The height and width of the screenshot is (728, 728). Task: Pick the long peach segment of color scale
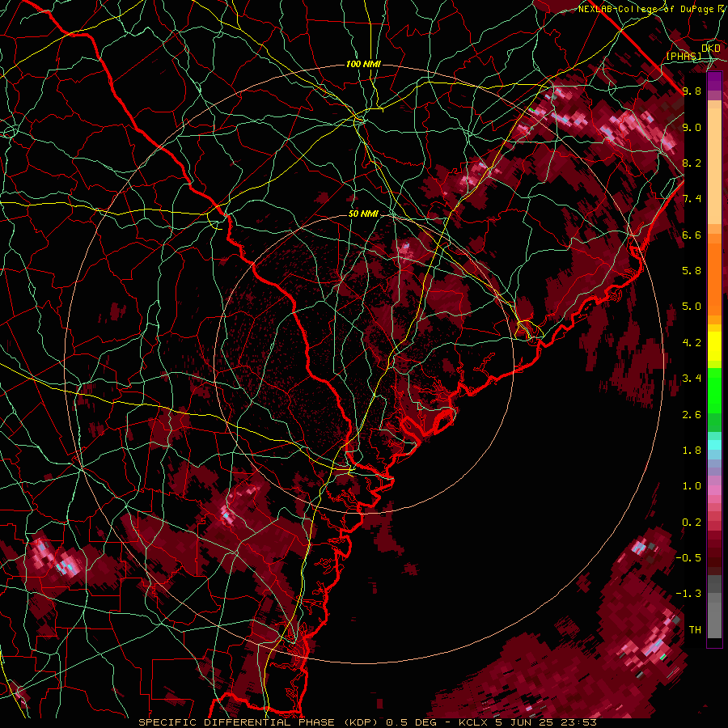click(714, 167)
